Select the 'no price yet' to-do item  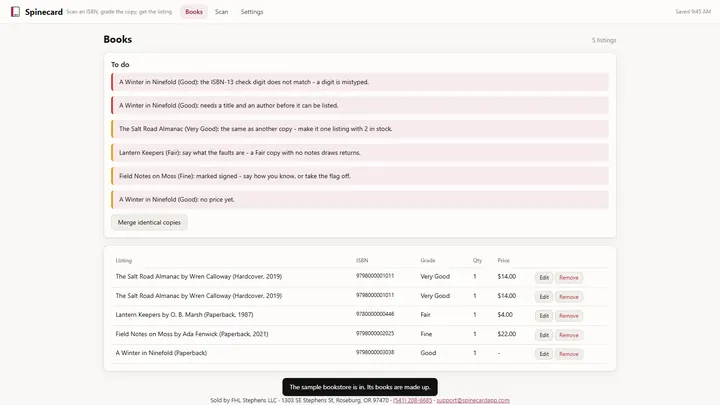(360, 199)
